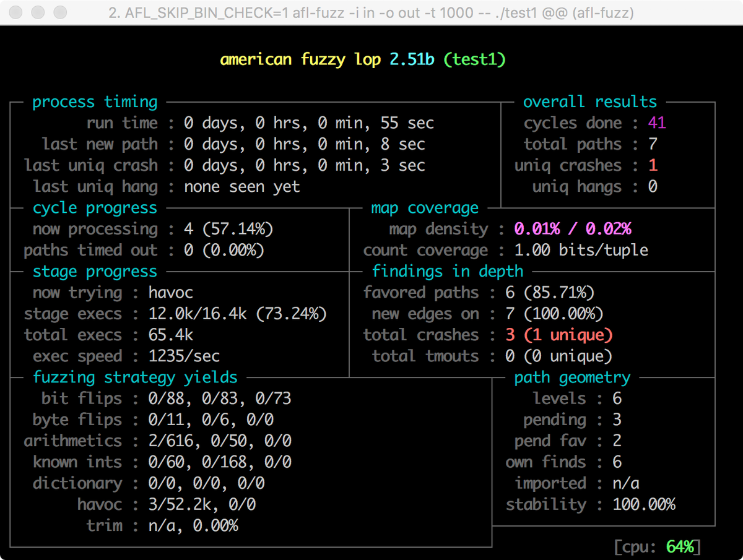The height and width of the screenshot is (560, 743).
Task: Click the known ints values '0/60, 0/168, 0/0'
Action: (x=220, y=462)
